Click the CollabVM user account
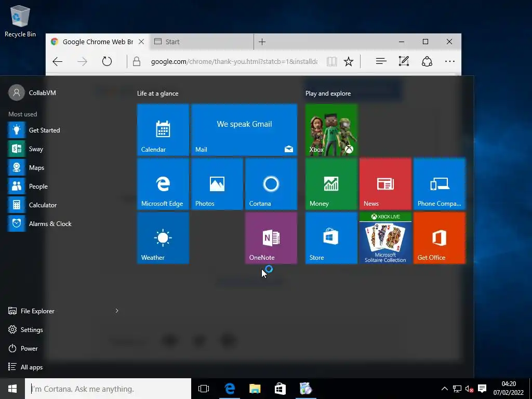The image size is (532, 399). [32, 92]
